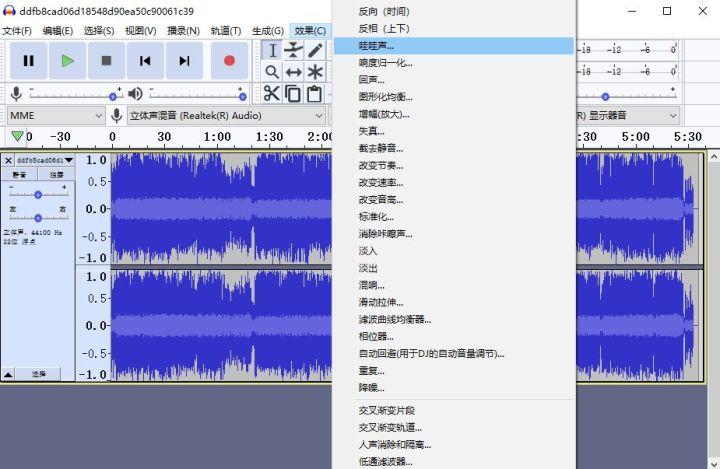Click the Cut scissors icon
The height and width of the screenshot is (469, 720).
point(272,94)
